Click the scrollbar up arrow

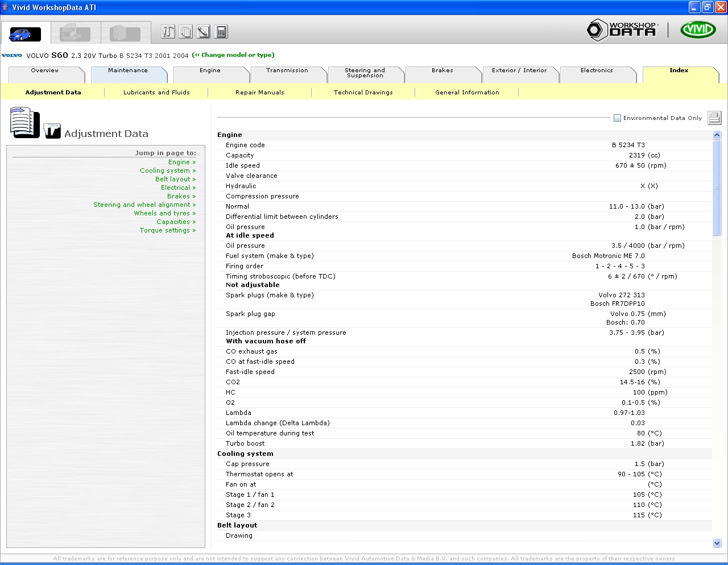(x=717, y=135)
